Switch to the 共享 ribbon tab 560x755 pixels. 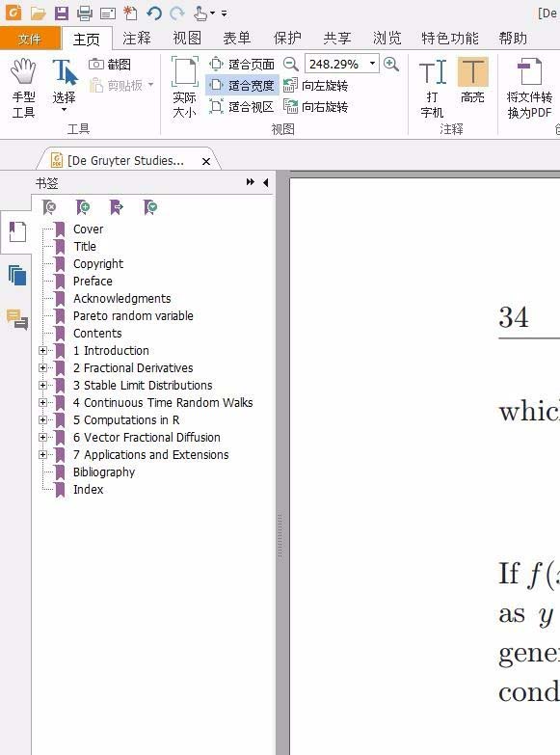pos(337,38)
